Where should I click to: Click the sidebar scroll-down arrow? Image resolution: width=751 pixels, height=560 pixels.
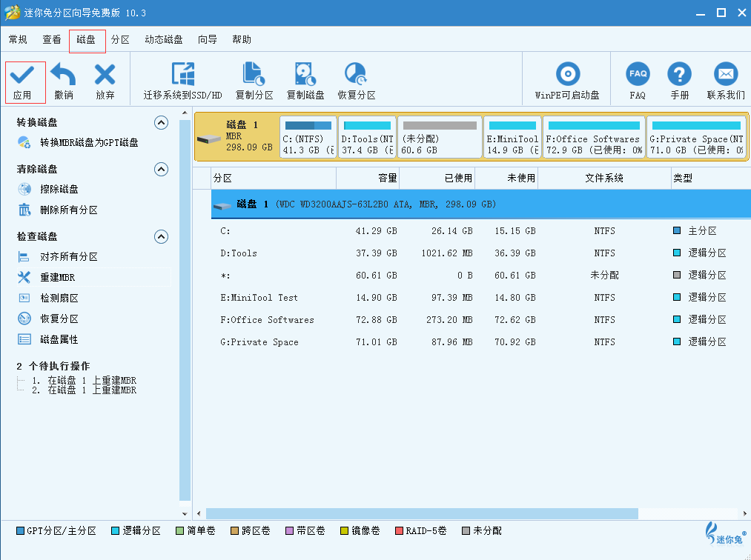(x=185, y=513)
